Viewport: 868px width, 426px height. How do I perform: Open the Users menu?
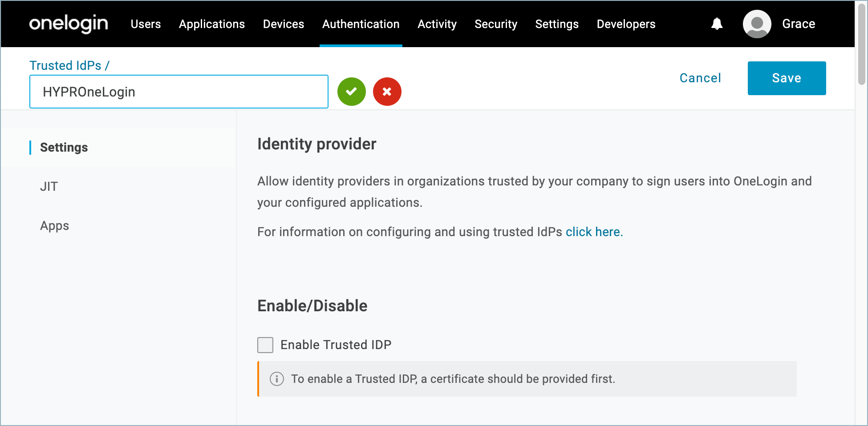(x=146, y=24)
